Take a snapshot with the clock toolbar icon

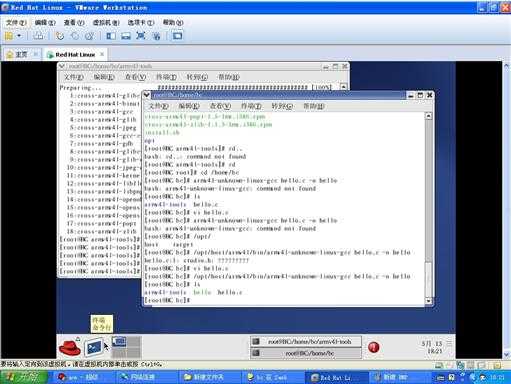[60, 36]
